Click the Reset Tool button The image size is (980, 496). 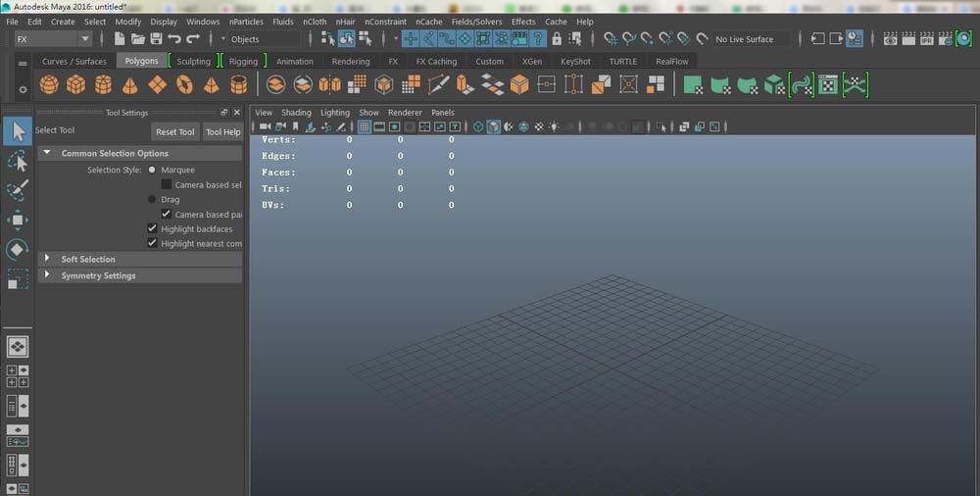pyautogui.click(x=175, y=131)
